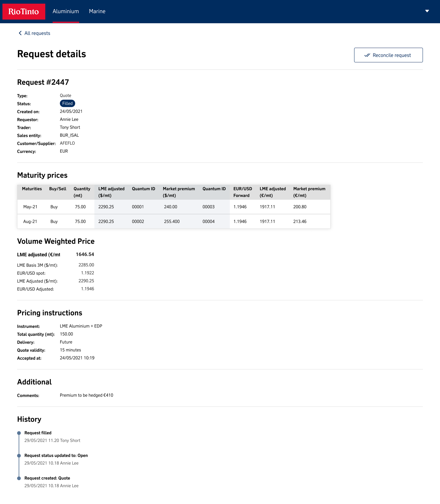This screenshot has width=440, height=504.
Task: Click the status updated to Open marker
Action: (x=19, y=456)
